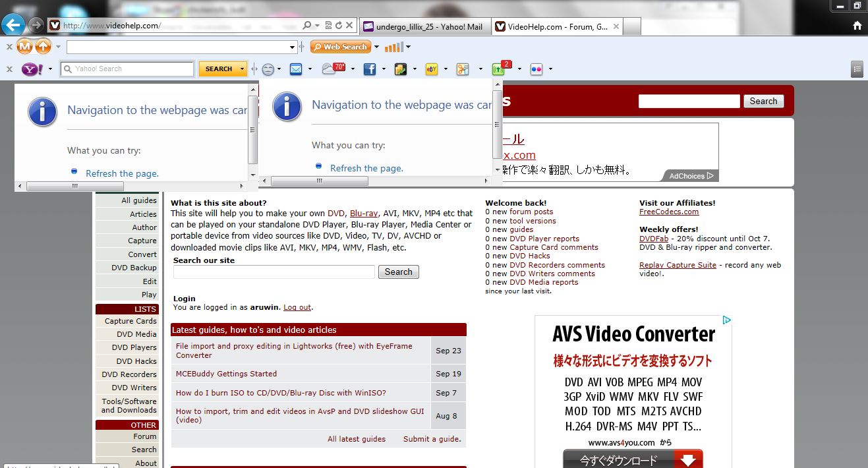868x468 pixels.
Task: Open the Flickr dots toolbar icon
Action: coord(536,69)
